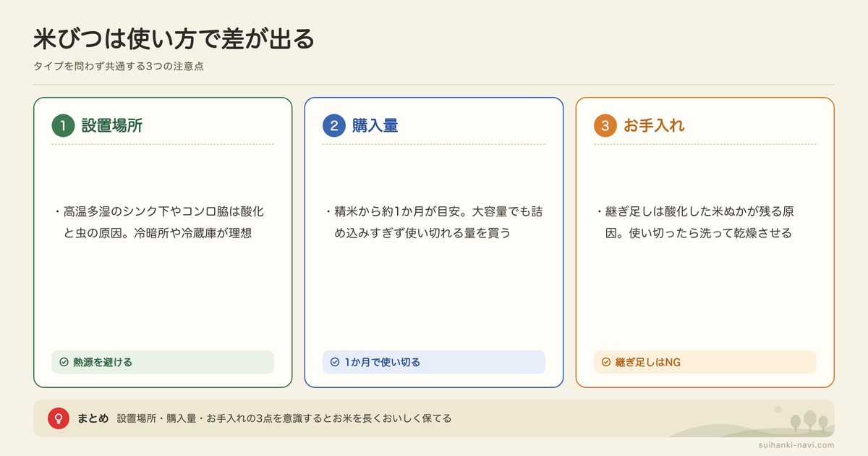Screen dimensions: 868x456
Task: Open the suihanki-navi.com link
Action: point(794,445)
